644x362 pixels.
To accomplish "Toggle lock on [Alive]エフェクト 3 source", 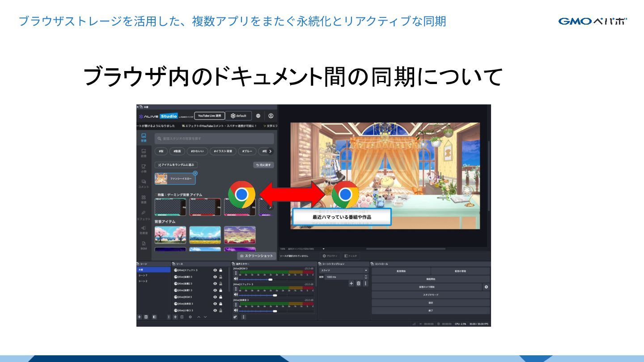I will (x=220, y=270).
